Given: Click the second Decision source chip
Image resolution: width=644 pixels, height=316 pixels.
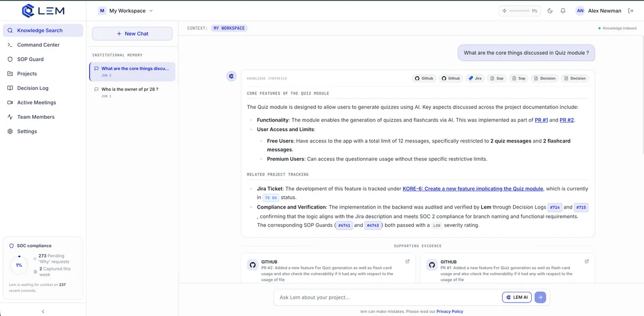Looking at the screenshot, I should click(575, 78).
